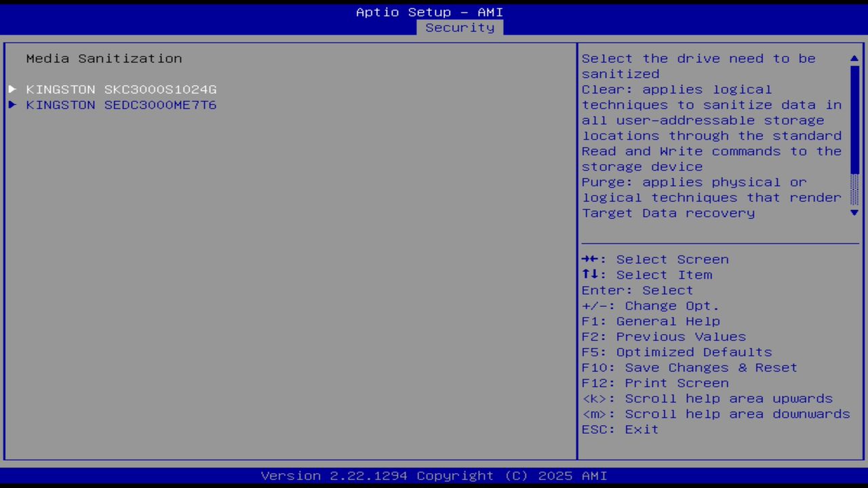This screenshot has width=868, height=488.
Task: Switch to the Security tab
Action: (x=460, y=27)
